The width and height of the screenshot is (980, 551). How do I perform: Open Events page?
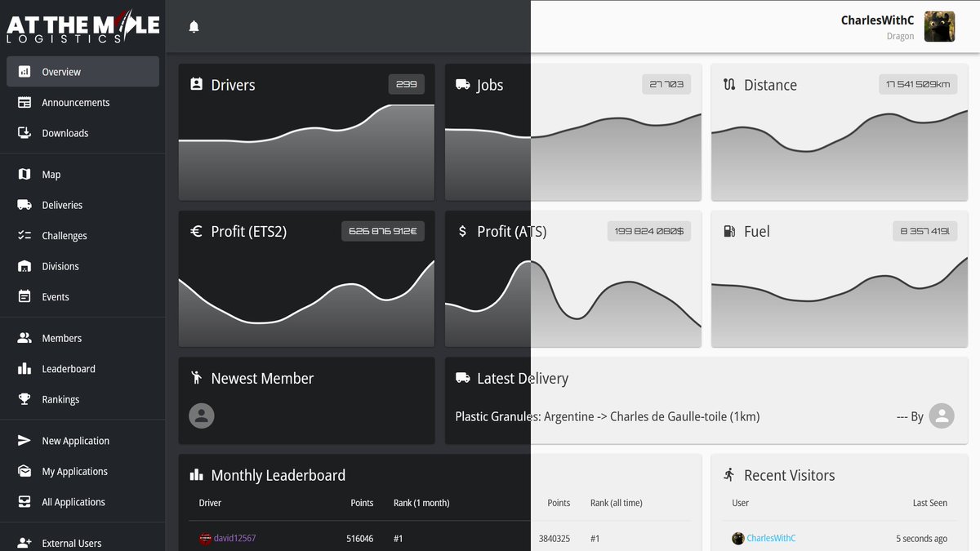[82, 297]
